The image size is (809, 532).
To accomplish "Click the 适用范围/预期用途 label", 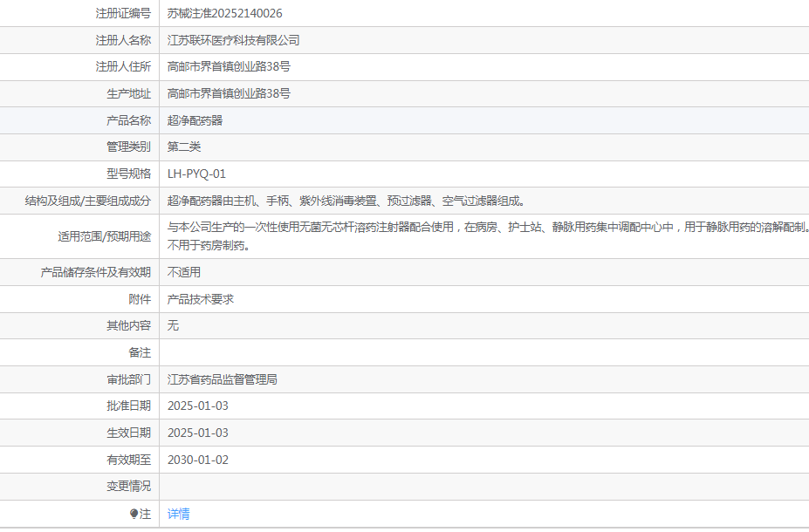I will 104,236.
